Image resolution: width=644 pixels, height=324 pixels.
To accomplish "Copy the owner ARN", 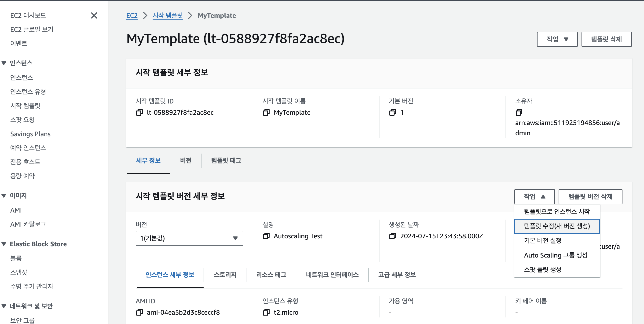I will [x=519, y=113].
